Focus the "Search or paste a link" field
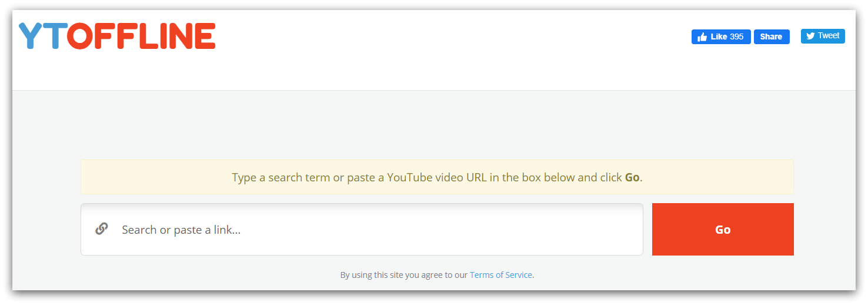The image size is (868, 305). 361,230
